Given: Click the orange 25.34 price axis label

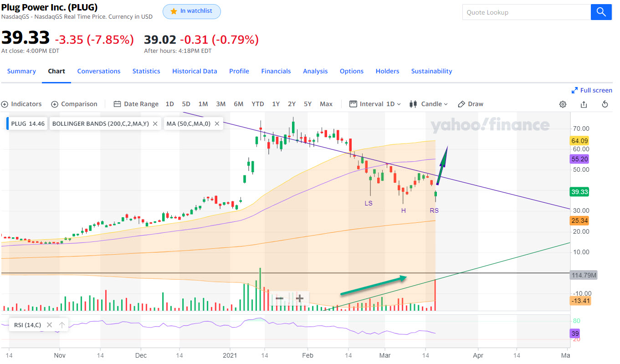Looking at the screenshot, I should (x=580, y=221).
